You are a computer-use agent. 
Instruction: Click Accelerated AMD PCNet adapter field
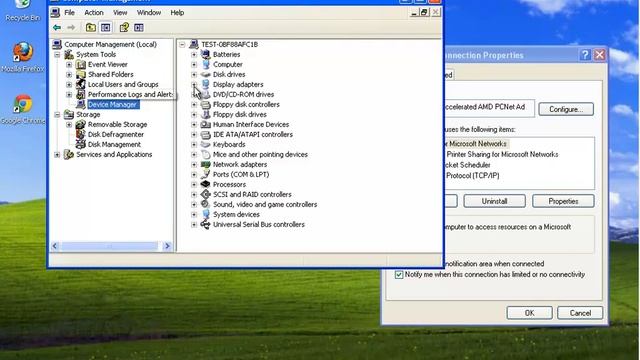[x=489, y=108]
